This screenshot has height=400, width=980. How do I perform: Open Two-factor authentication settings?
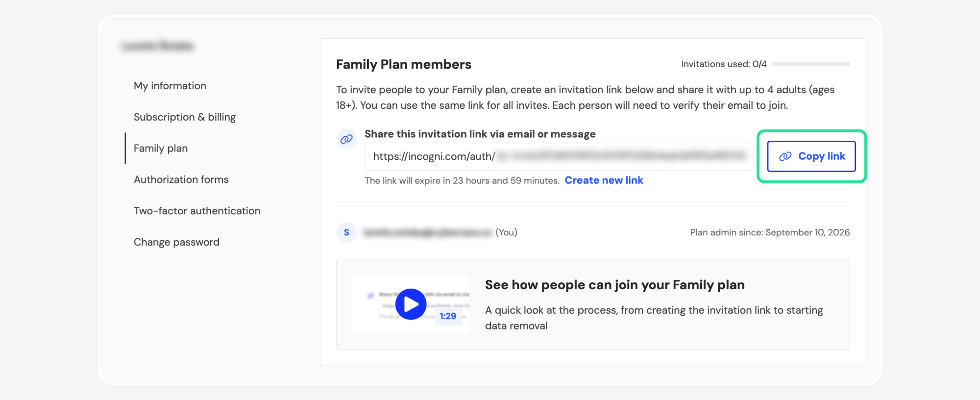click(x=197, y=211)
